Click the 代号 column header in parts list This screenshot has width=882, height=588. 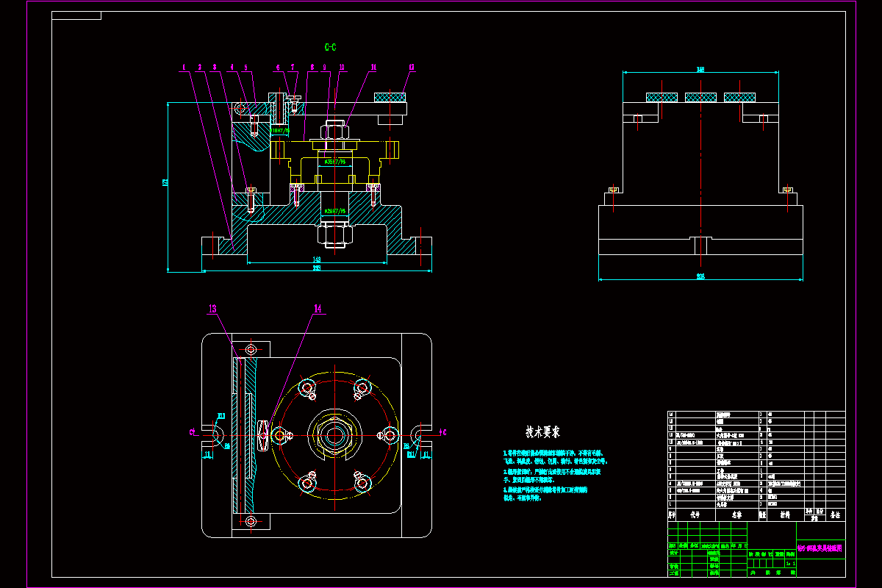tap(695, 516)
